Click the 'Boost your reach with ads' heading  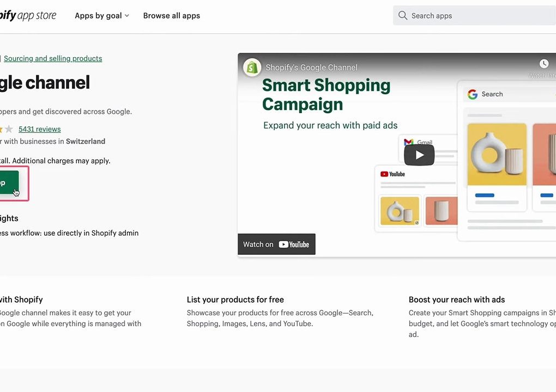(457, 299)
